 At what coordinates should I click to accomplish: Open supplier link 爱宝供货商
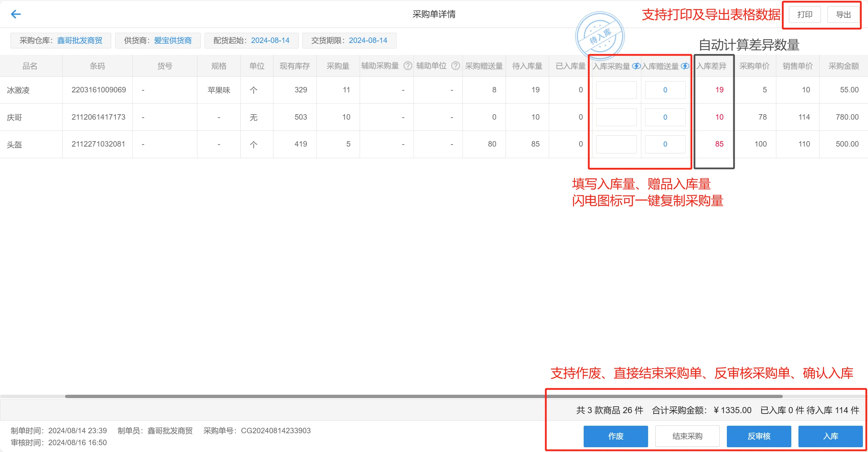(x=173, y=41)
